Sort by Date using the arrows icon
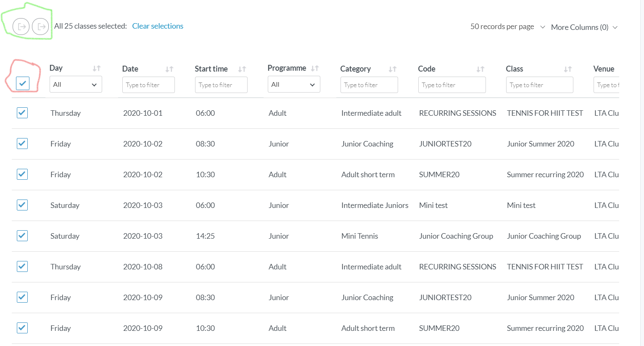644x346 pixels. (x=169, y=69)
